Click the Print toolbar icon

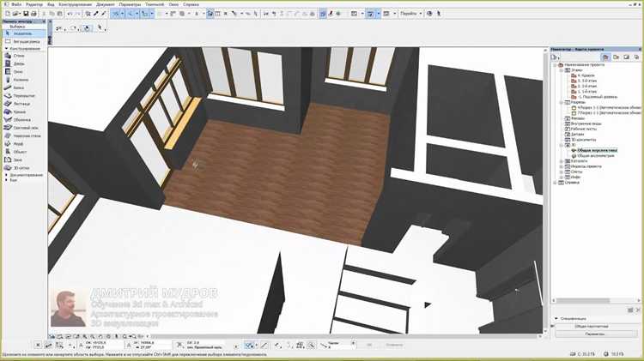coord(33,14)
